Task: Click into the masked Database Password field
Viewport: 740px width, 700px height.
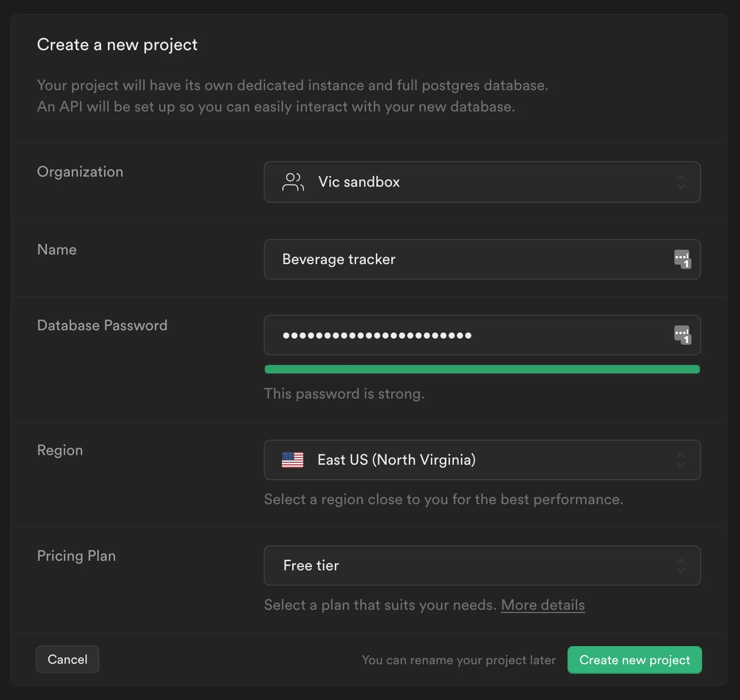Action: click(470, 335)
